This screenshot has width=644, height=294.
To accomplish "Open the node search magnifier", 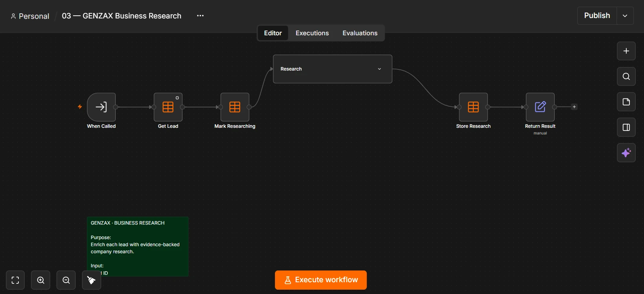I will click(x=626, y=76).
